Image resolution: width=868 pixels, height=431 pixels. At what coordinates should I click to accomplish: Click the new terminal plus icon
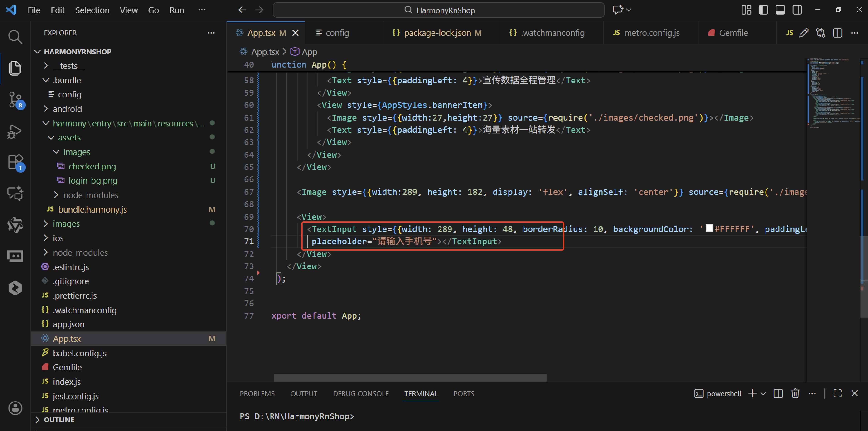coord(752,393)
